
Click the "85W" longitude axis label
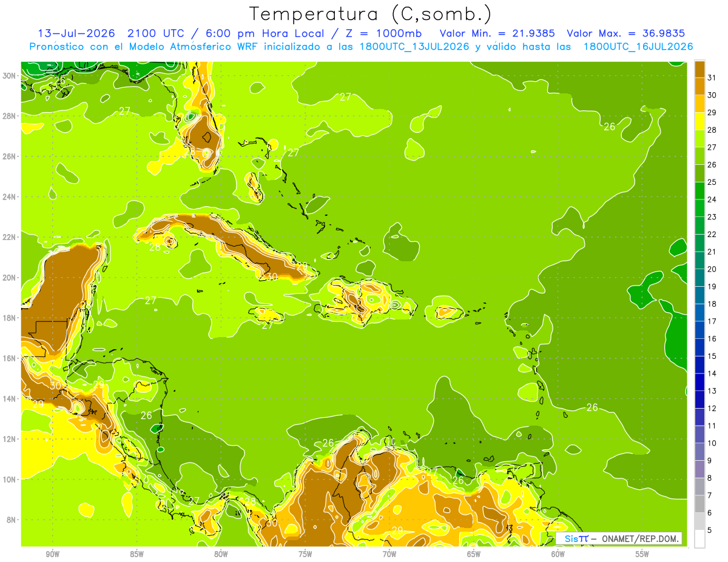click(x=137, y=554)
